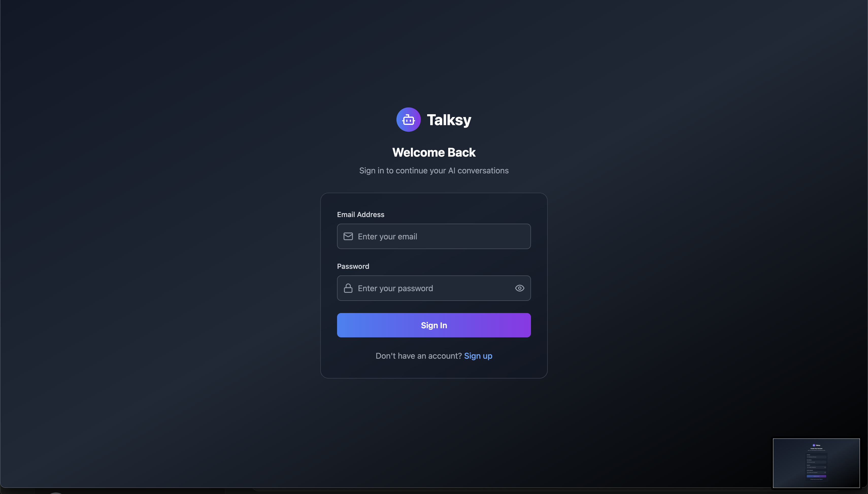Click the Talksy robot logo icon
This screenshot has width=868, height=494.
[x=408, y=119]
